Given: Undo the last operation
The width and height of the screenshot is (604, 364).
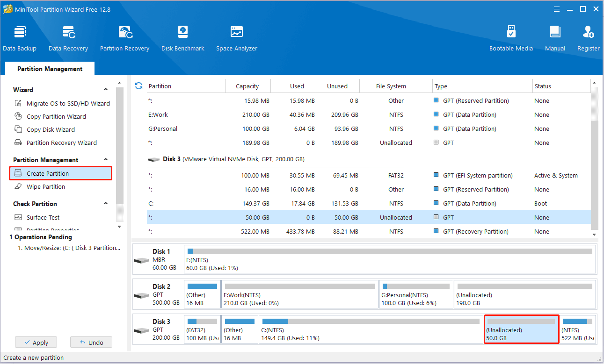Looking at the screenshot, I should pos(91,342).
